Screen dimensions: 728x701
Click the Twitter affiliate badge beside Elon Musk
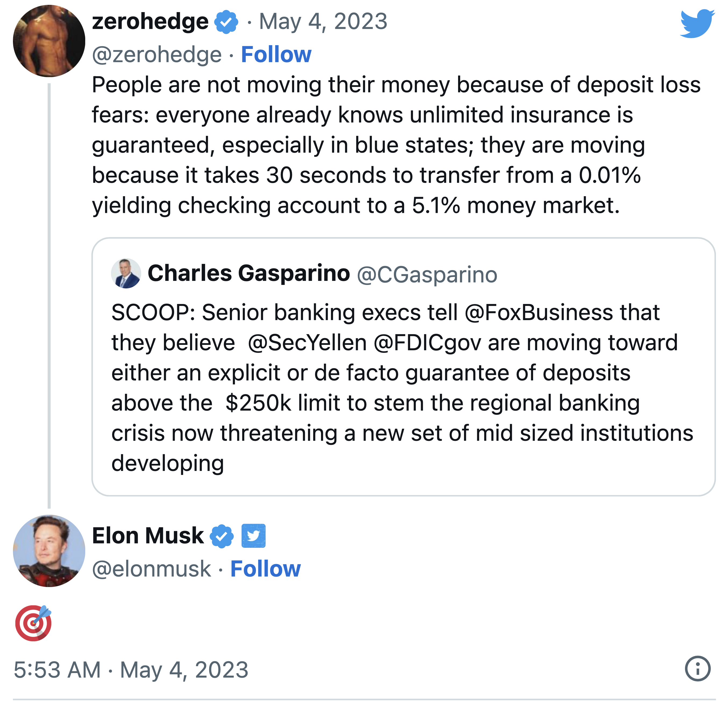pyautogui.click(x=253, y=536)
